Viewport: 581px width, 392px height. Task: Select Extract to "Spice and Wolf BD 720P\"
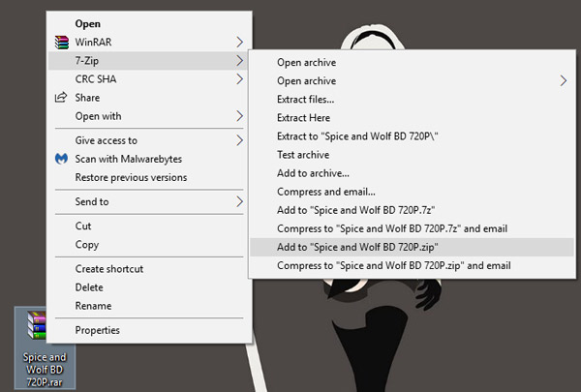(x=413, y=136)
